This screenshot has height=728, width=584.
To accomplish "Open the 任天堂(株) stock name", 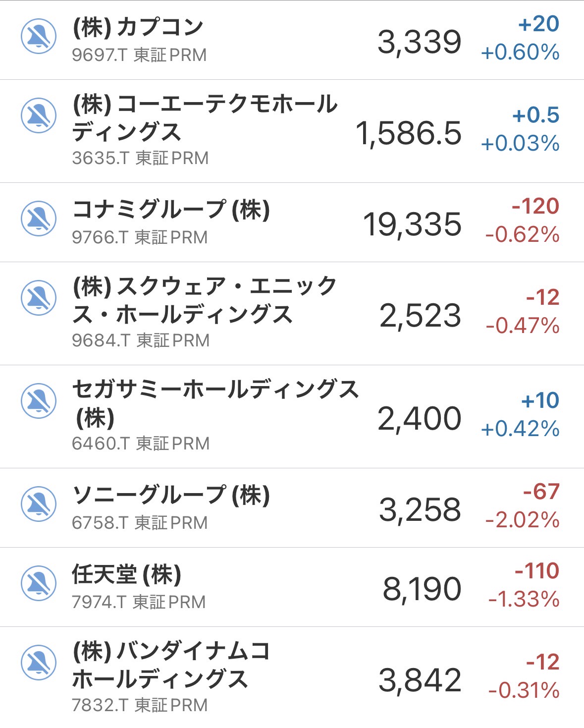I will pos(127,574).
